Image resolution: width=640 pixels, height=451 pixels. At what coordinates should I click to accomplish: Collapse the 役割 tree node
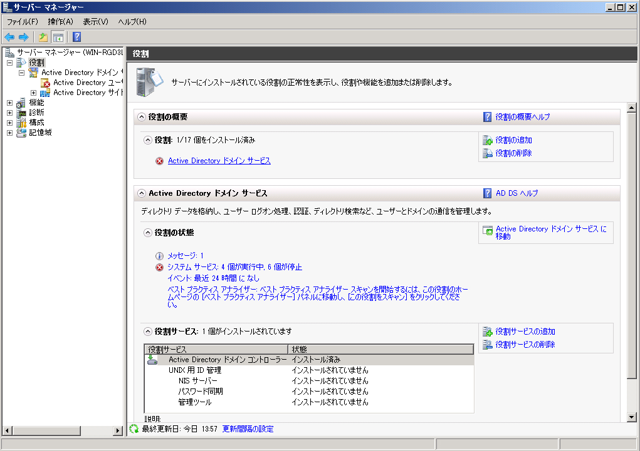coord(10,63)
